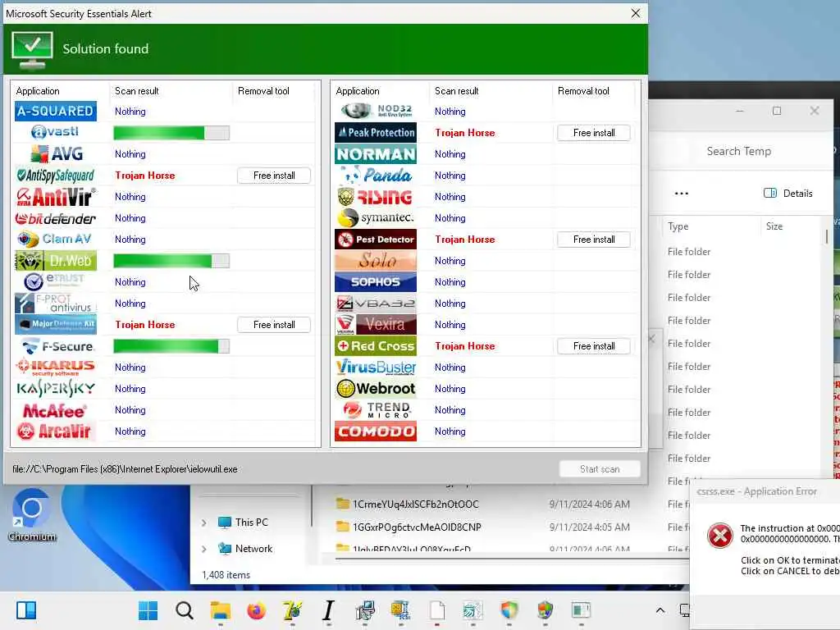Click Free install for AntiSpySafeguard
The image size is (840, 630).
click(x=274, y=176)
